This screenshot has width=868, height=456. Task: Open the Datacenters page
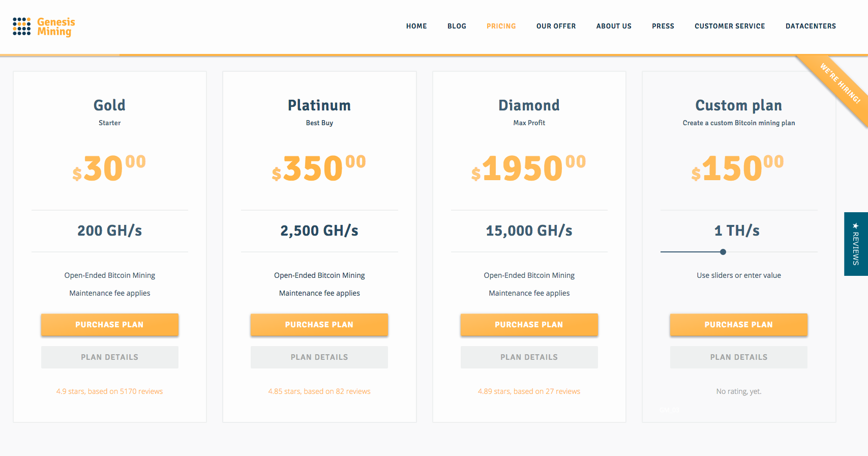pos(811,26)
